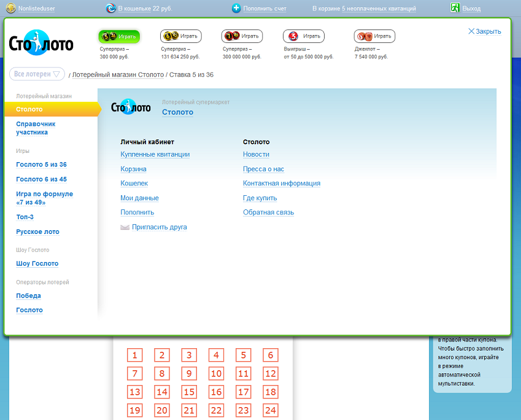The height and width of the screenshot is (420, 521).
Task: Click 'Пригласить друга' envelope link
Action: 159,227
